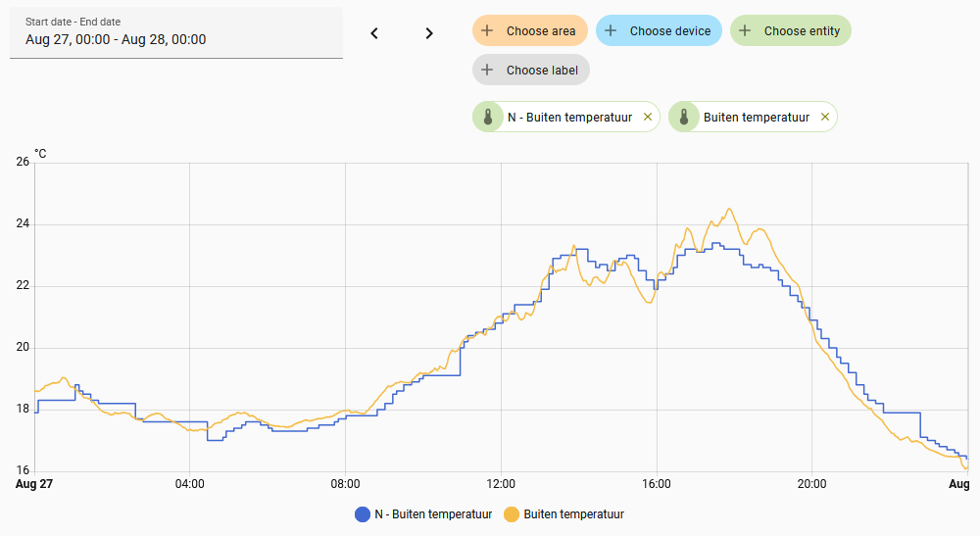Viewport: 980px width, 536px height.
Task: Open the Choose area picker
Action: 541,31
